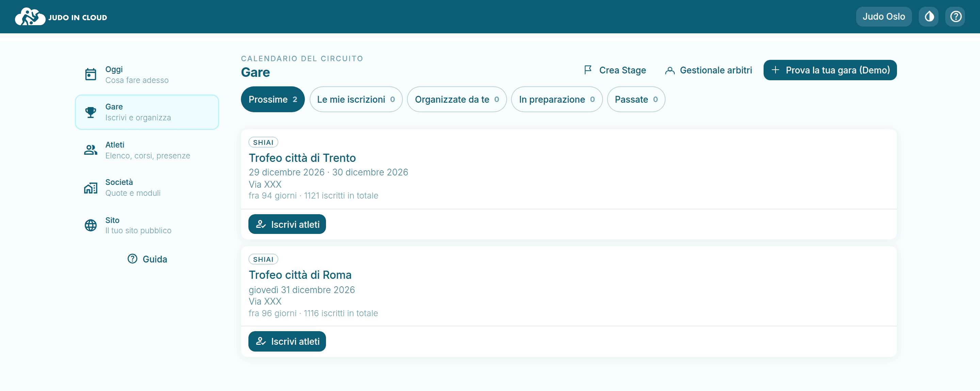Click the Oggi sidebar label
Viewport: 980px width, 391px height.
click(x=114, y=69)
